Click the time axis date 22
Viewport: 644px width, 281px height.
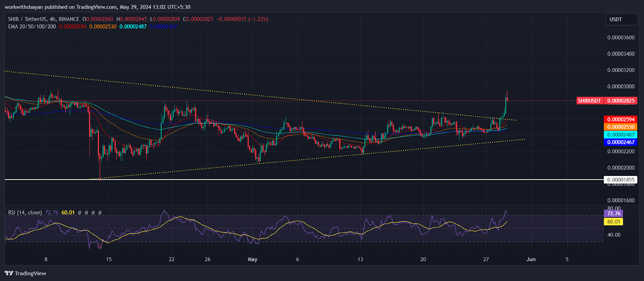[171, 259]
